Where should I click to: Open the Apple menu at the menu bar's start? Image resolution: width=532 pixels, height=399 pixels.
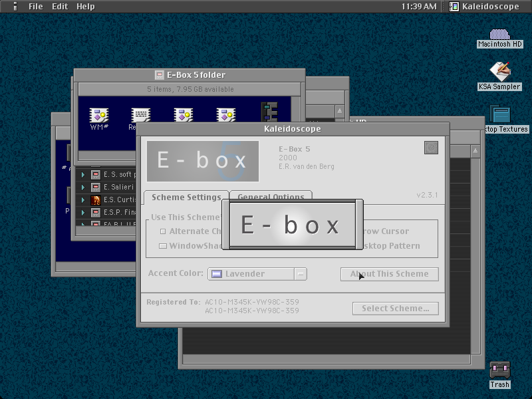tap(15, 7)
